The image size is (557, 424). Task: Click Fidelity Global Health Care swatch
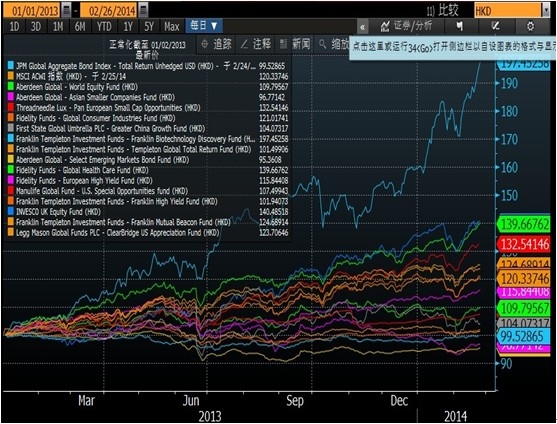pyautogui.click(x=11, y=170)
